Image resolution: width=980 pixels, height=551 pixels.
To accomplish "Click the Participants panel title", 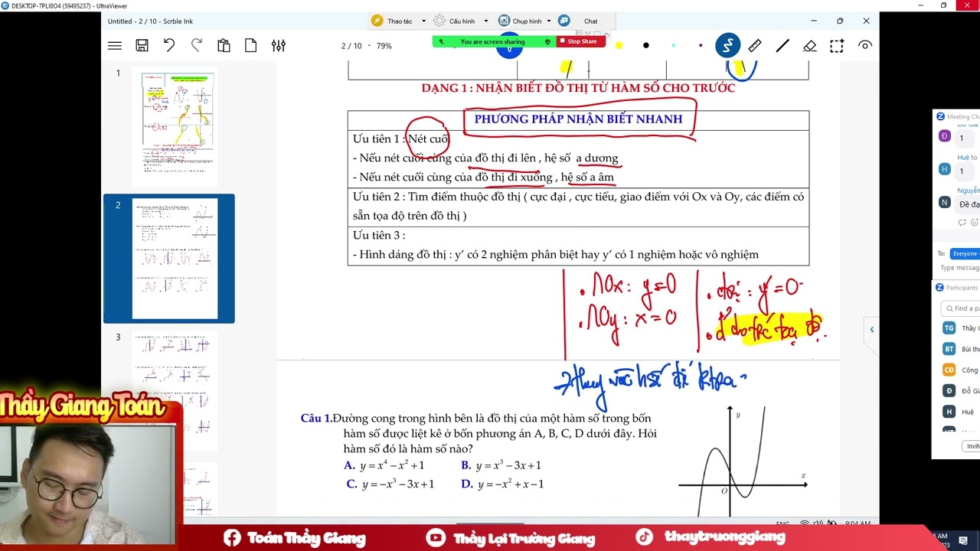I will 962,288.
